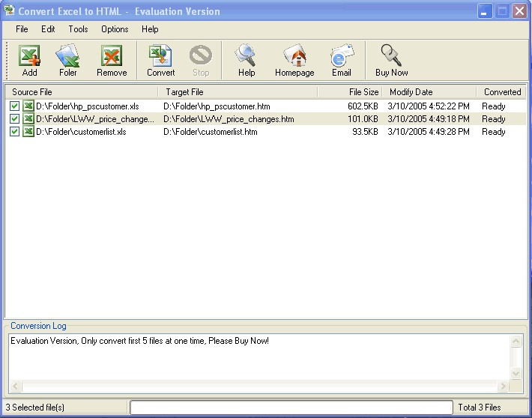Start conversion with the Convert icon
Screen dimensions: 532x418
pyautogui.click(x=160, y=56)
